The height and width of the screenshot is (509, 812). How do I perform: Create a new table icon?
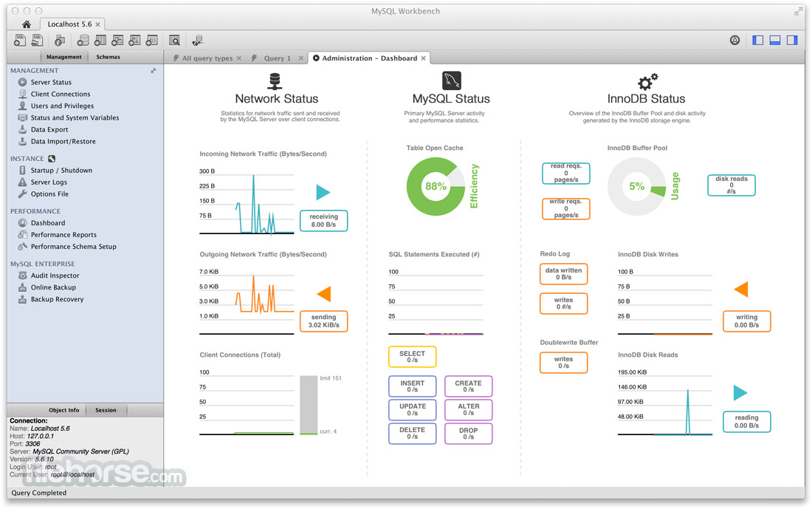(x=100, y=40)
